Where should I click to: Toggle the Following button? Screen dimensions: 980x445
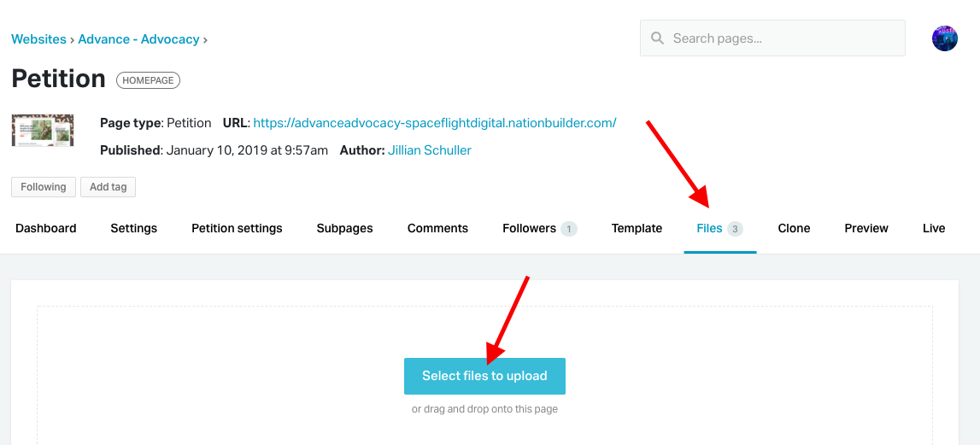coord(43,187)
